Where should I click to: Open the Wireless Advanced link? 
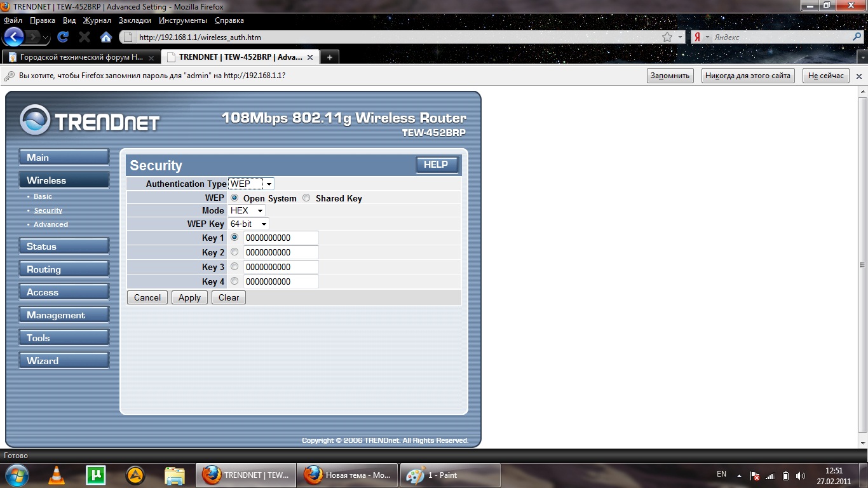coord(51,224)
